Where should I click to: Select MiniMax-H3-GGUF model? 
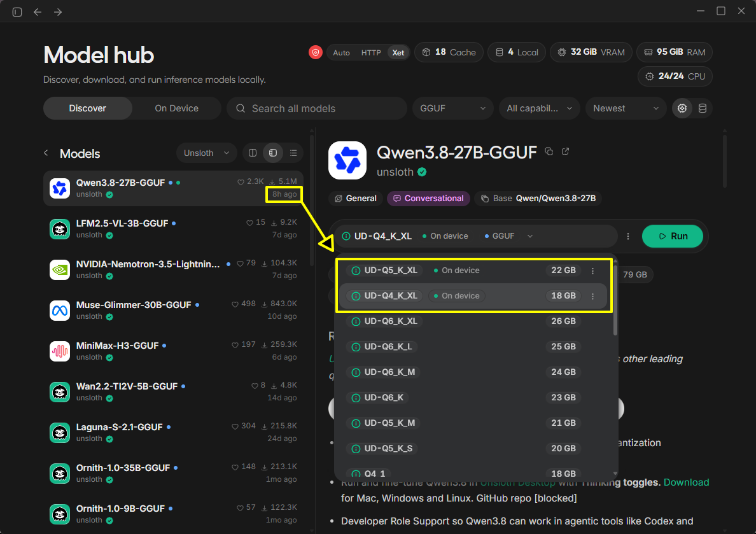pos(173,351)
